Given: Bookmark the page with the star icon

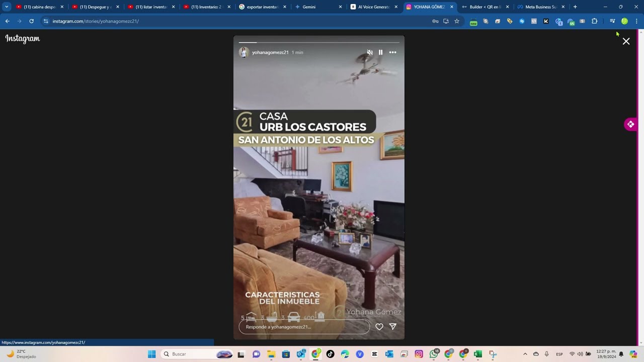Looking at the screenshot, I should click(456, 21).
